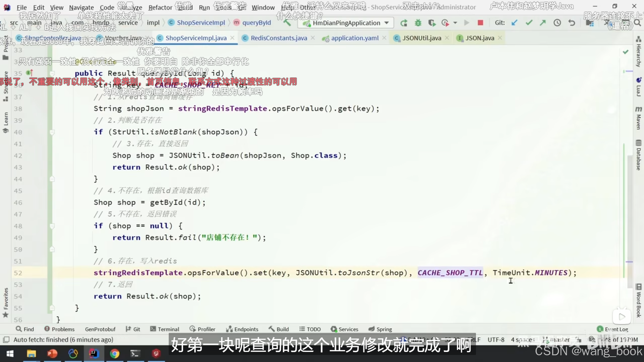
Task: Click Git rollback icon
Action: tap(572, 23)
